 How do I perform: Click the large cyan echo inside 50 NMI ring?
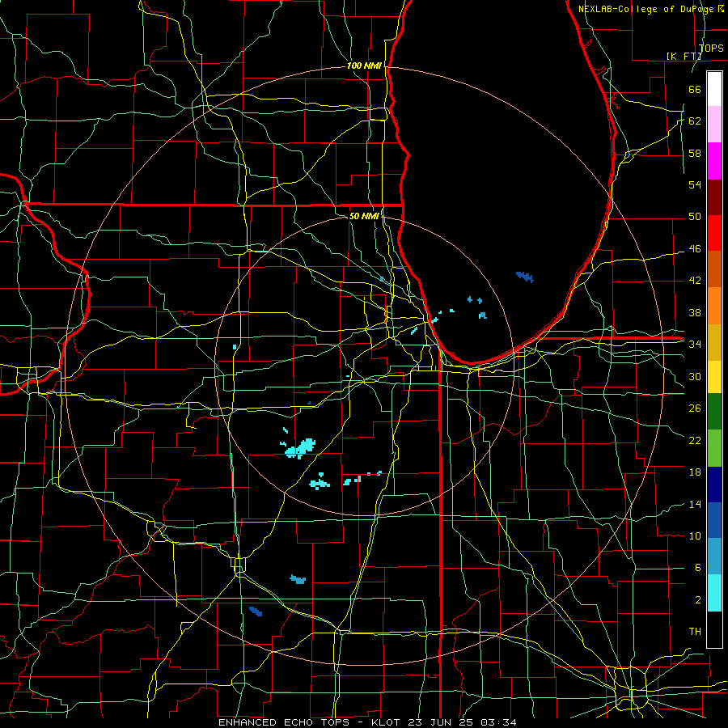point(301,448)
